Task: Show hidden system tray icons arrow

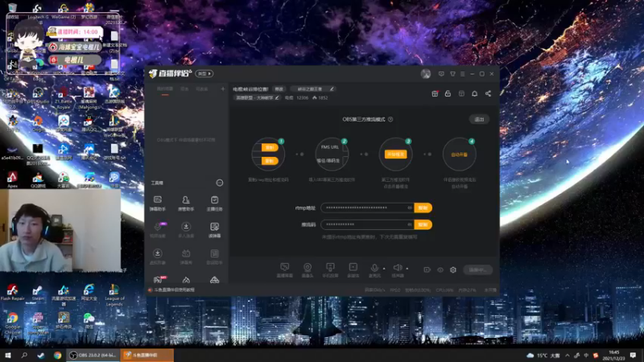Action: (x=568, y=355)
